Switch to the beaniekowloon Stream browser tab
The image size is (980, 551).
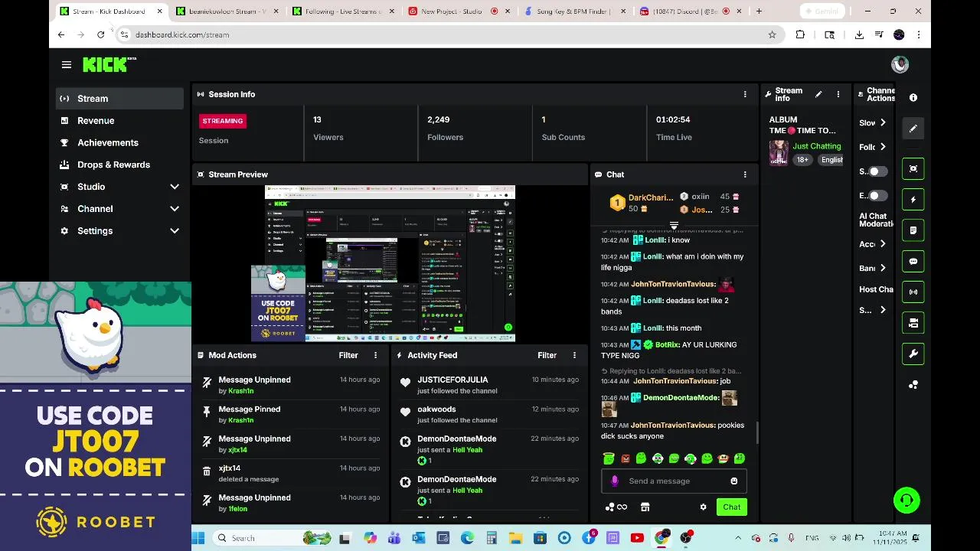227,11
